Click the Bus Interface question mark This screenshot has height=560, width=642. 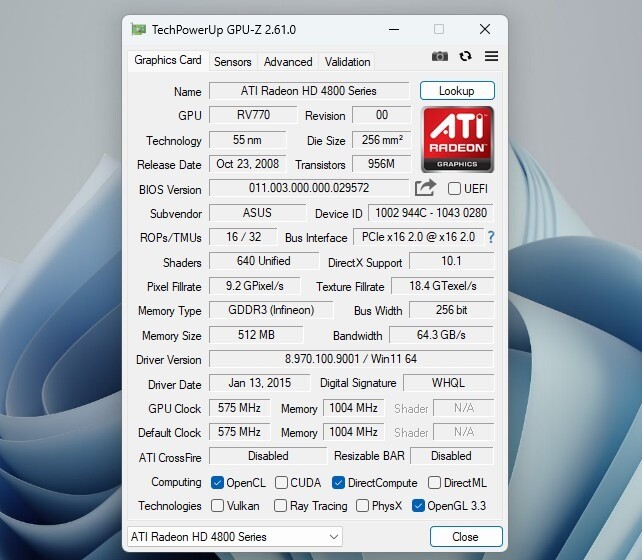tap(491, 237)
